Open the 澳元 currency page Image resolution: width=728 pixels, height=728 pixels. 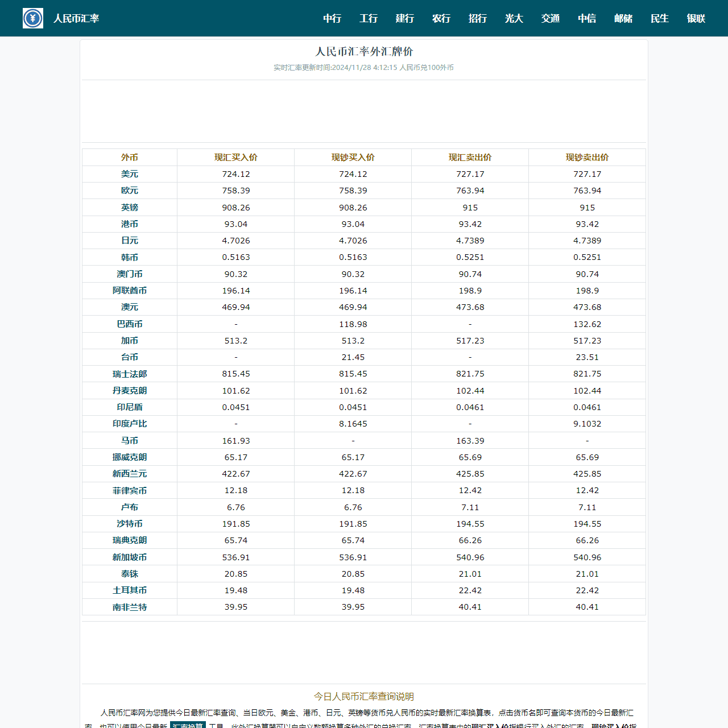130,307
